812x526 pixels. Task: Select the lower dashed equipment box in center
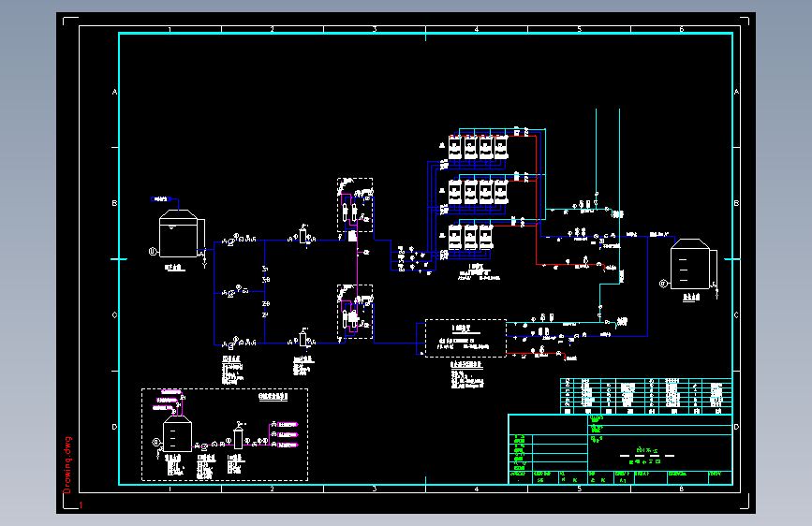pyautogui.click(x=355, y=312)
